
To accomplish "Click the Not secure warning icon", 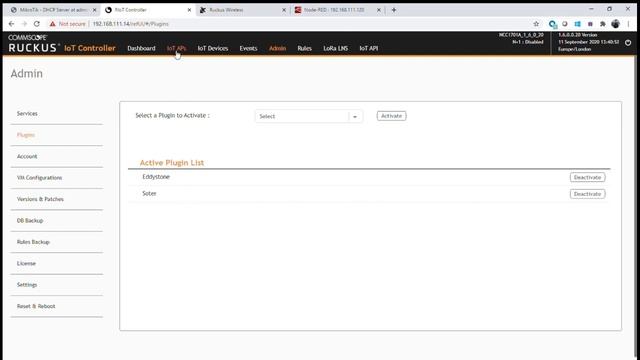I will pos(52,24).
